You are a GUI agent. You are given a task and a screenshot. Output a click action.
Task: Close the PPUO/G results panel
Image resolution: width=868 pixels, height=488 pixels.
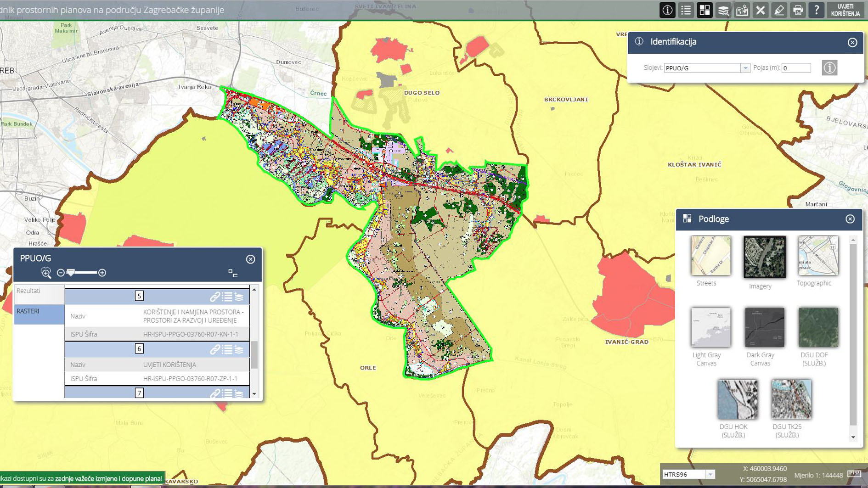click(250, 259)
